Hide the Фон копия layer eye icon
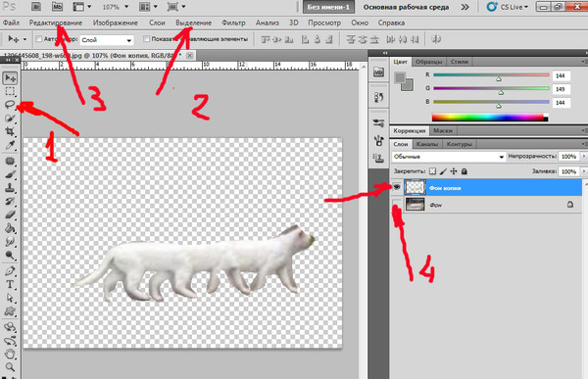Viewport: 588px width, 379px height. pos(397,187)
